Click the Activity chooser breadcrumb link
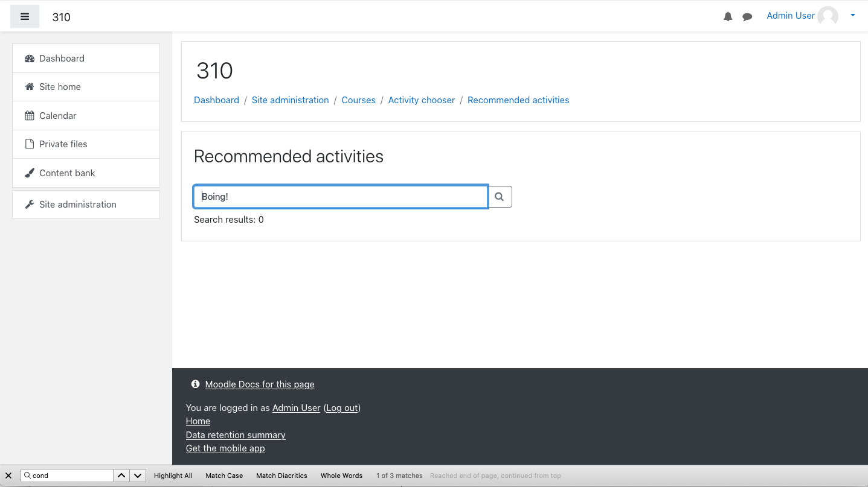Viewport: 868px width, 487px height. [x=422, y=100]
